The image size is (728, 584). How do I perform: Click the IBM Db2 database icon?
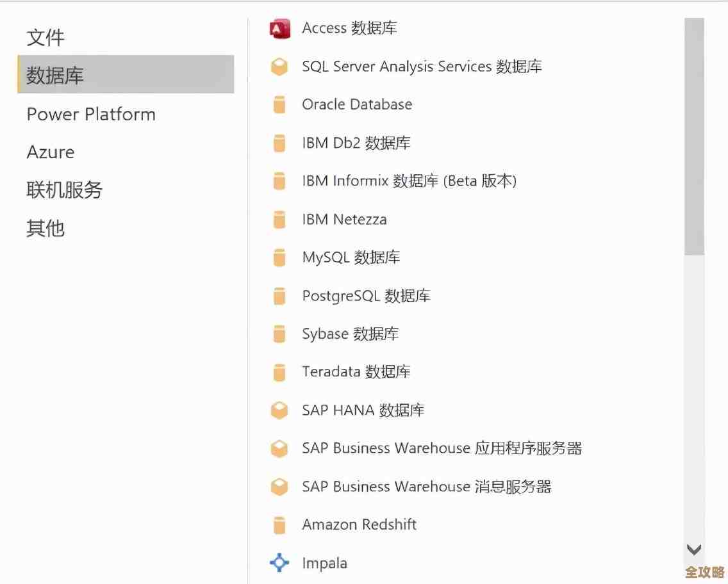click(x=279, y=143)
